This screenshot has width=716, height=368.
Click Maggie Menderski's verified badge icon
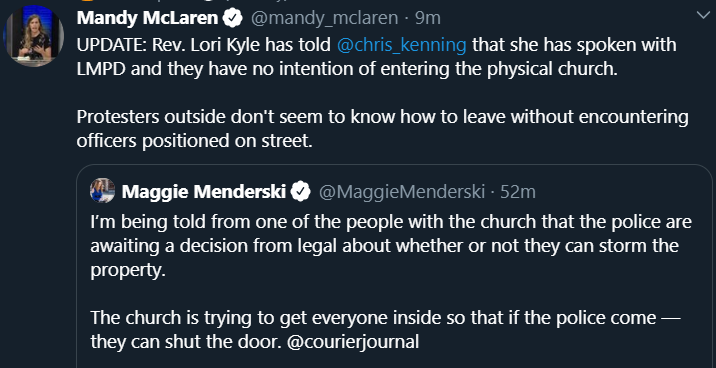pyautogui.click(x=301, y=192)
